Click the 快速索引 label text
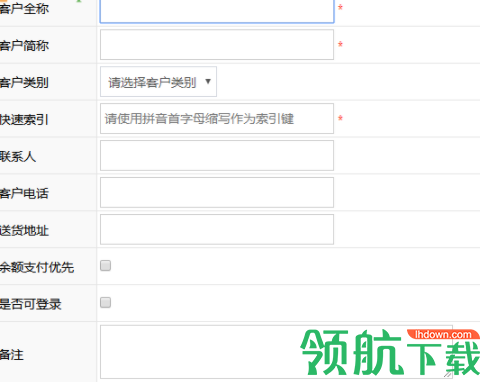Screen dimensions: 480x382 pos(24,119)
